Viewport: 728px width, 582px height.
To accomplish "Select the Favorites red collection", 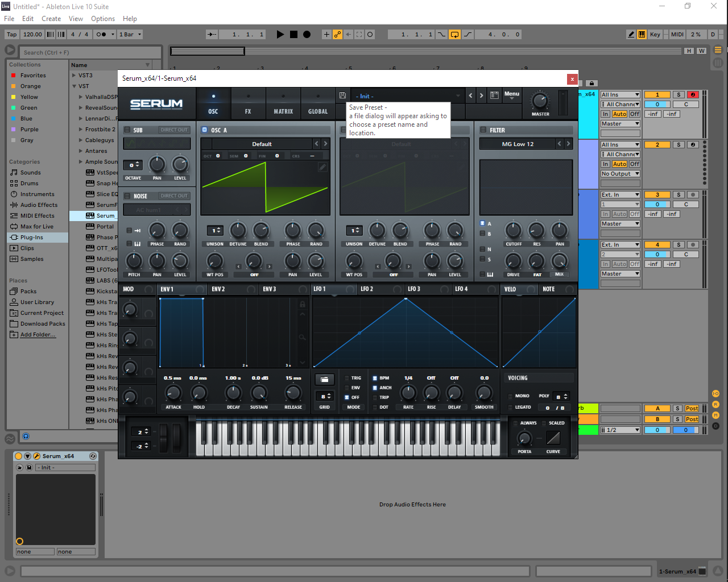I will (x=33, y=75).
